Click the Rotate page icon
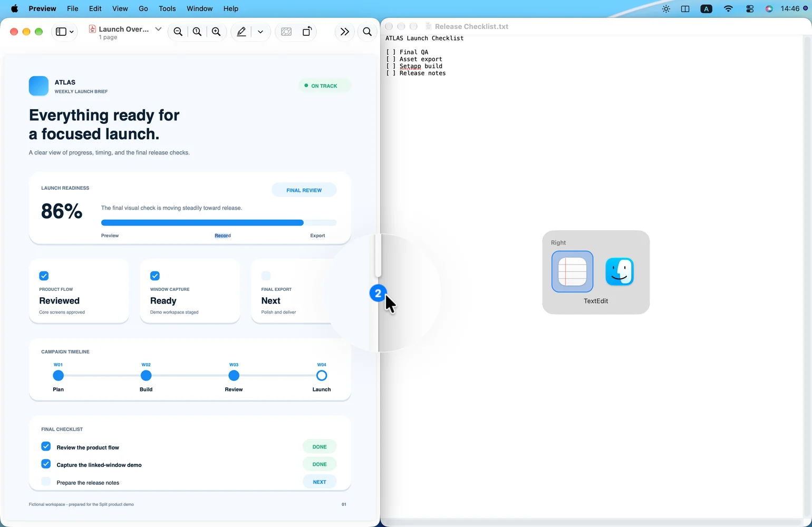Viewport: 812px width, 527px height. 307,32
